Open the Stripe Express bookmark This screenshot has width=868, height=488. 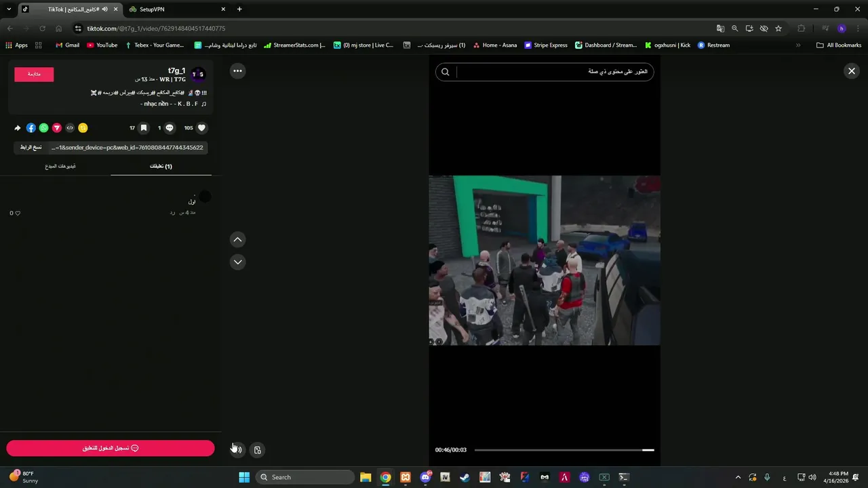[546, 45]
